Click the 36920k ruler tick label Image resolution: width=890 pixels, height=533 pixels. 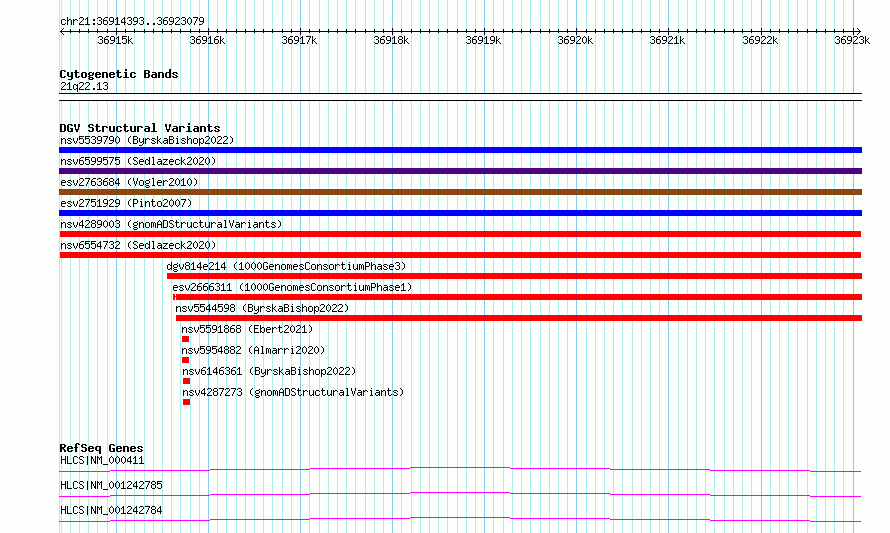tap(575, 40)
